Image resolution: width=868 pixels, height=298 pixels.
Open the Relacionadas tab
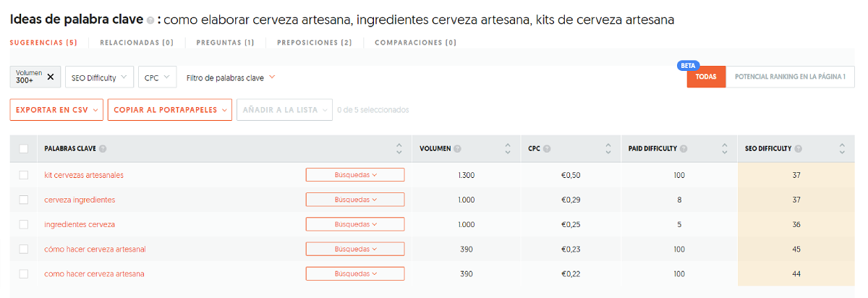click(137, 43)
